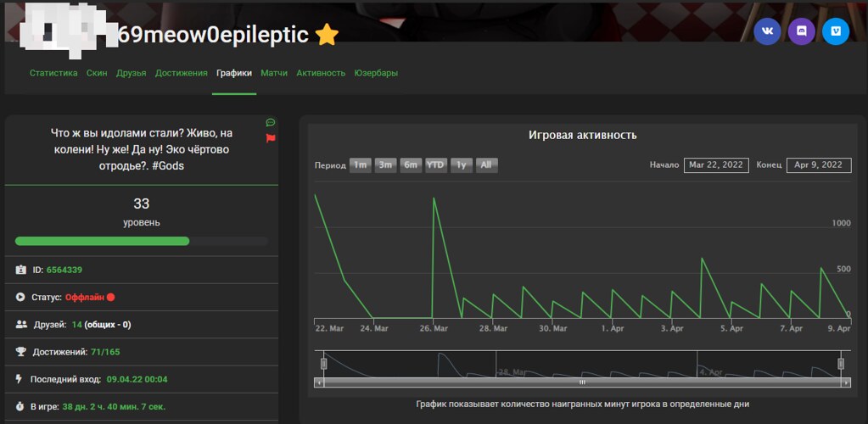Click the blue V social icon
The width and height of the screenshot is (868, 424).
(x=835, y=32)
